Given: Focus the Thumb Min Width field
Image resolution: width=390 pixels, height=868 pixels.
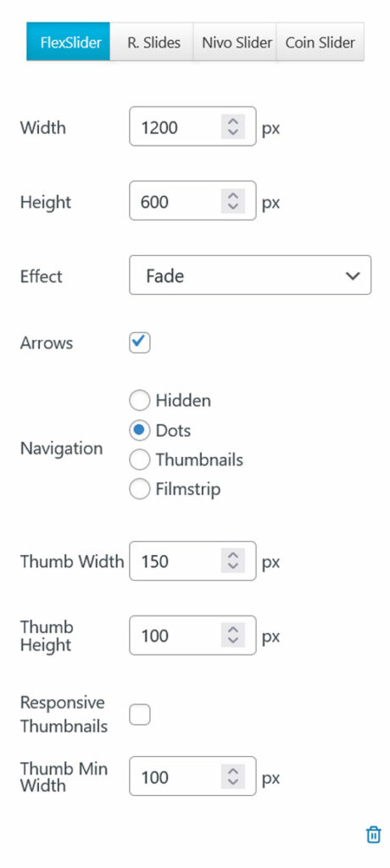Looking at the screenshot, I should click(192, 776).
